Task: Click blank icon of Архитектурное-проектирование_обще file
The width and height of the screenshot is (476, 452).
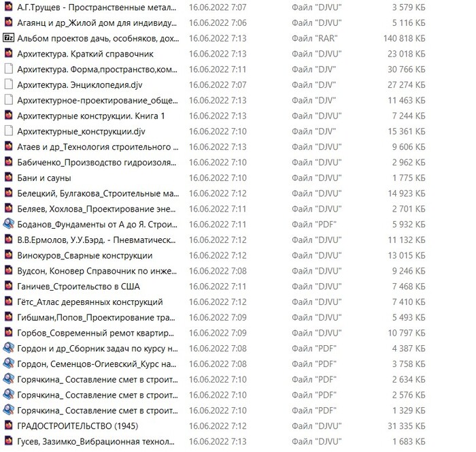Action: click(x=8, y=99)
